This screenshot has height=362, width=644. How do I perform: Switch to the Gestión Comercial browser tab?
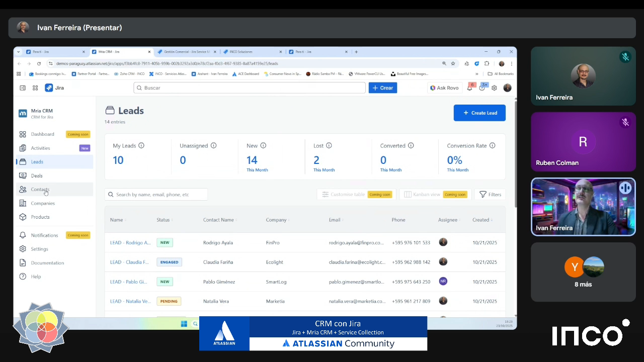[x=186, y=52]
